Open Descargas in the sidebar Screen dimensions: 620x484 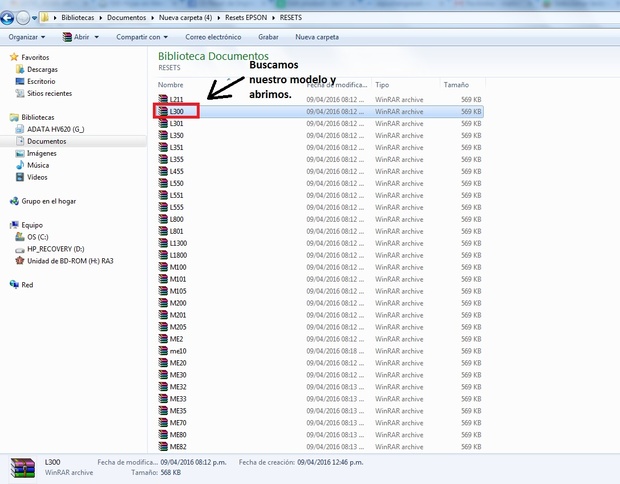pyautogui.click(x=42, y=69)
